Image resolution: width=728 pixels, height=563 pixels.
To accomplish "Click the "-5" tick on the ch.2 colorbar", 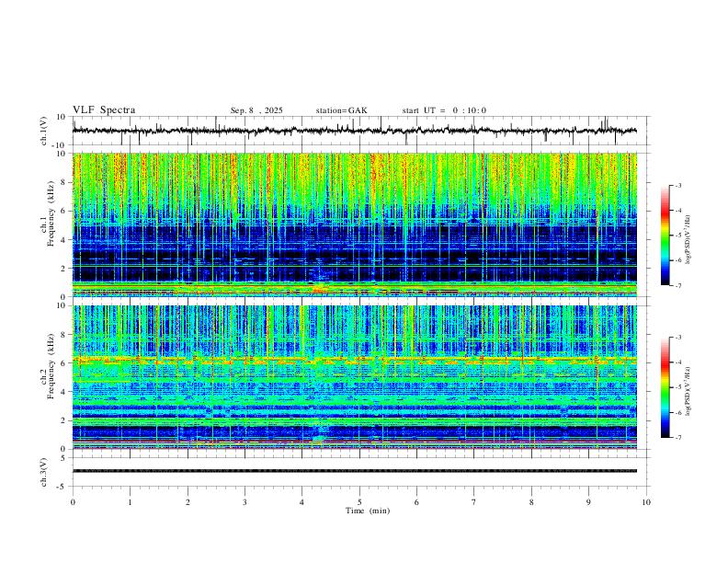I will click(678, 387).
